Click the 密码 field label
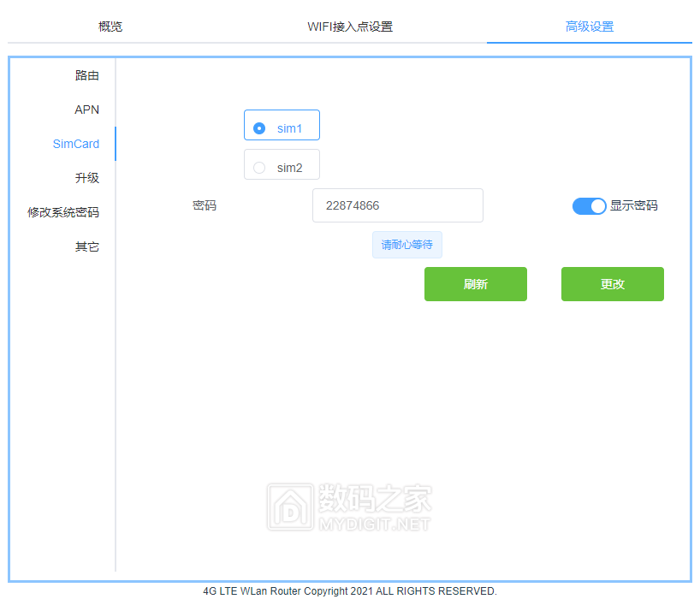 [205, 205]
